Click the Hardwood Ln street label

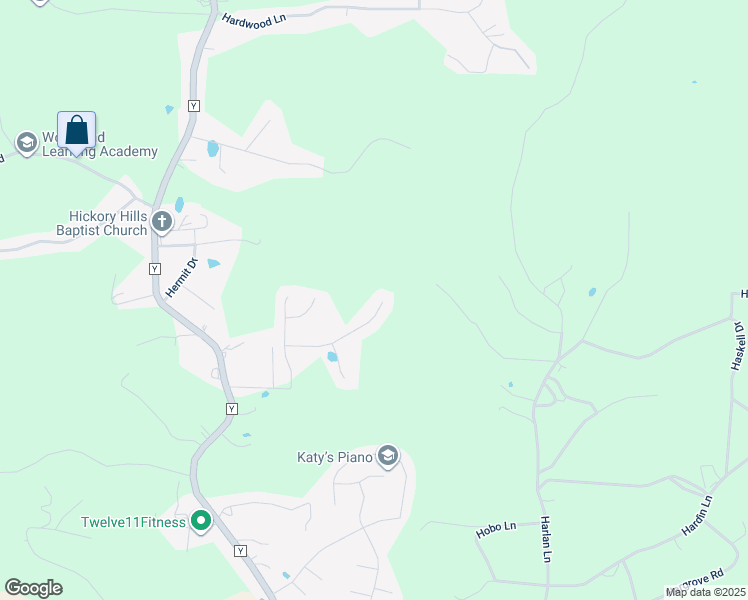pyautogui.click(x=254, y=21)
